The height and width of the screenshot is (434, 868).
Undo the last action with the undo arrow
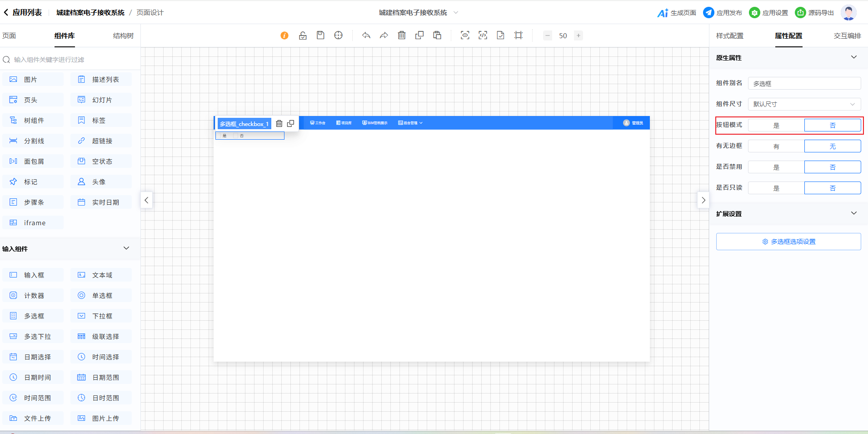[366, 35]
